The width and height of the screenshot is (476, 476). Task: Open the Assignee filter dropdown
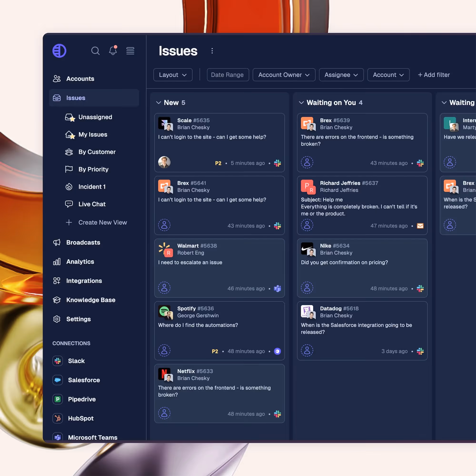[341, 75]
